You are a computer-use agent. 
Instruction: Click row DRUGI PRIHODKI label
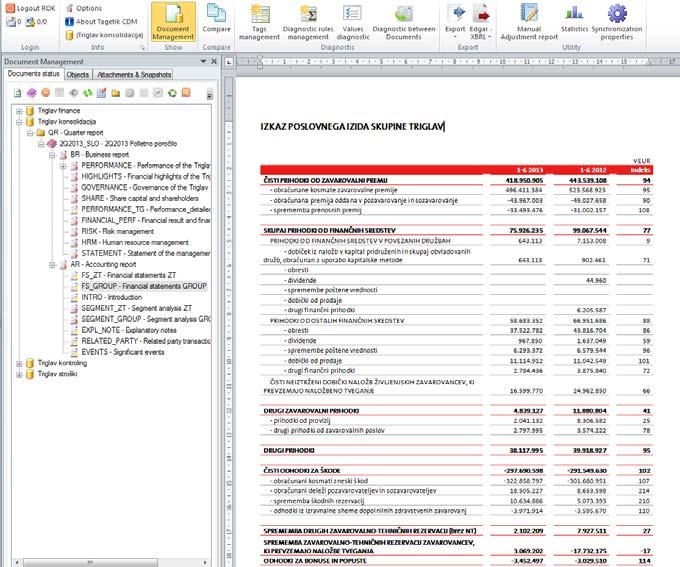(x=289, y=451)
